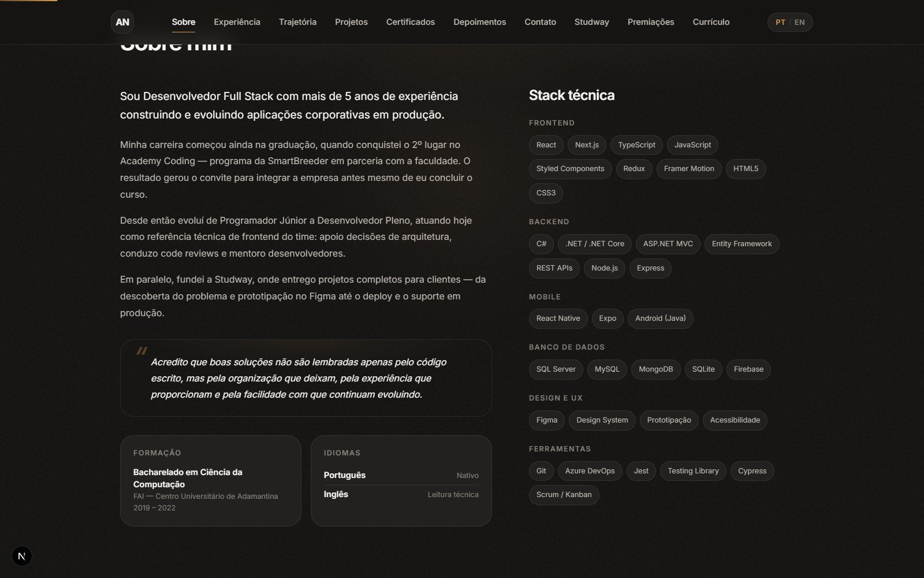
Task: Click the TypeScript tag
Action: click(636, 145)
